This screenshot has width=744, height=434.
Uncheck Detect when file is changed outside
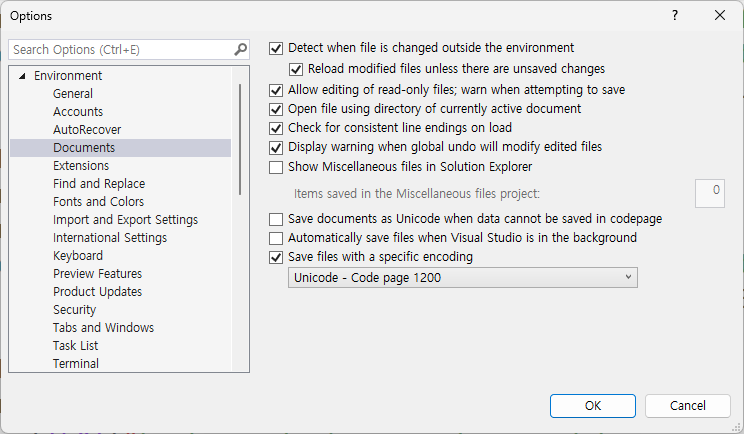click(277, 48)
